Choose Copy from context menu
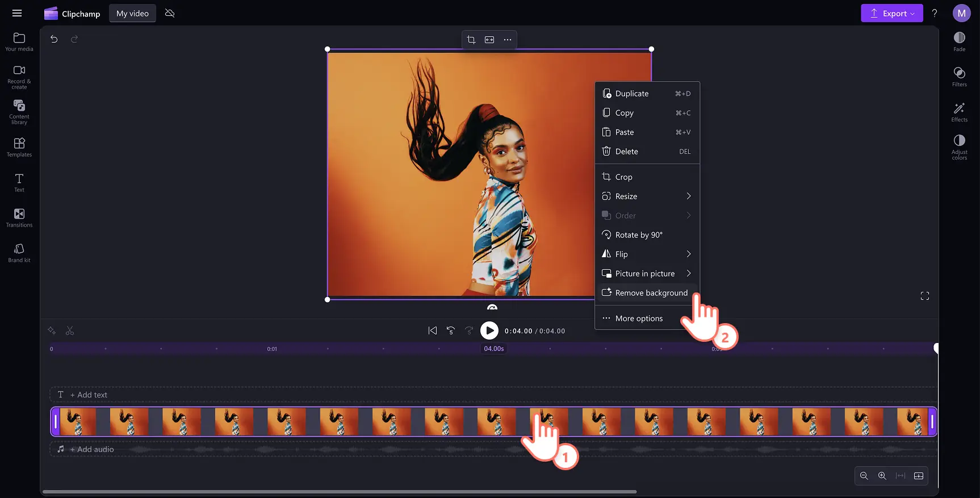The height and width of the screenshot is (498, 980). [647, 113]
